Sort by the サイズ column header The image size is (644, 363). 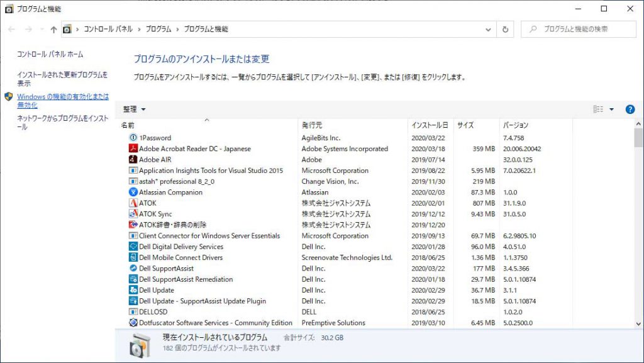(465, 125)
